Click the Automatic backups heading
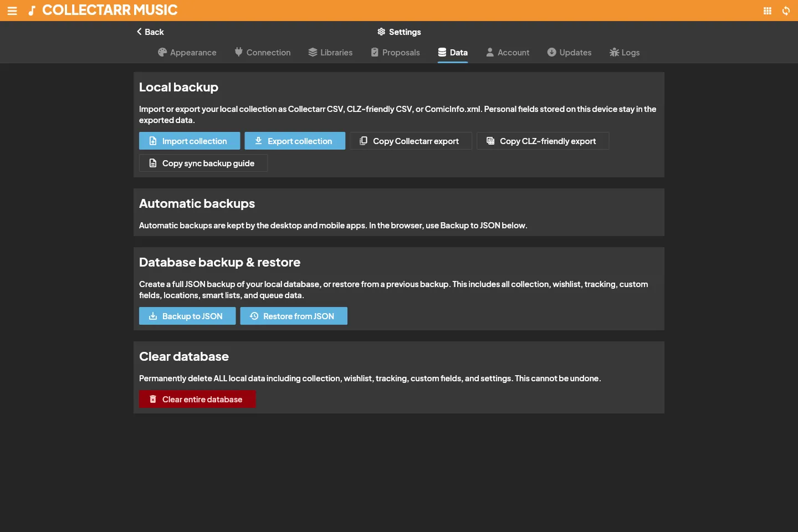Image resolution: width=798 pixels, height=532 pixels. click(197, 203)
